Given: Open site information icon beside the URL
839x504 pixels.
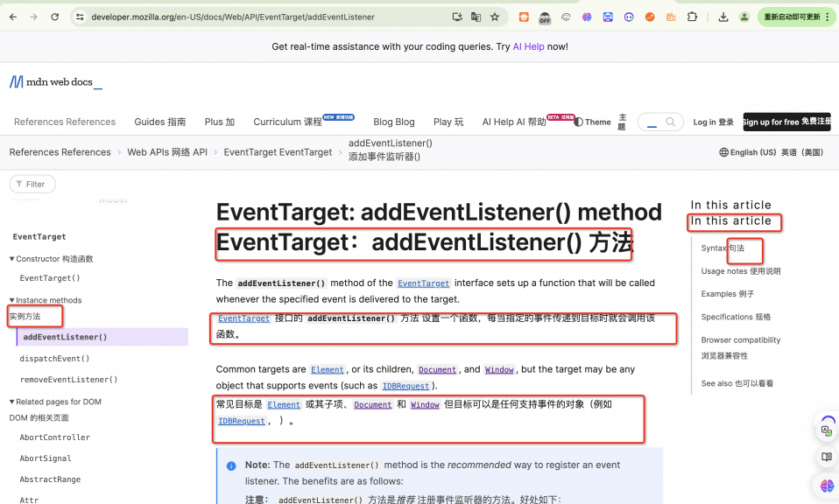Looking at the screenshot, I should pos(80,17).
